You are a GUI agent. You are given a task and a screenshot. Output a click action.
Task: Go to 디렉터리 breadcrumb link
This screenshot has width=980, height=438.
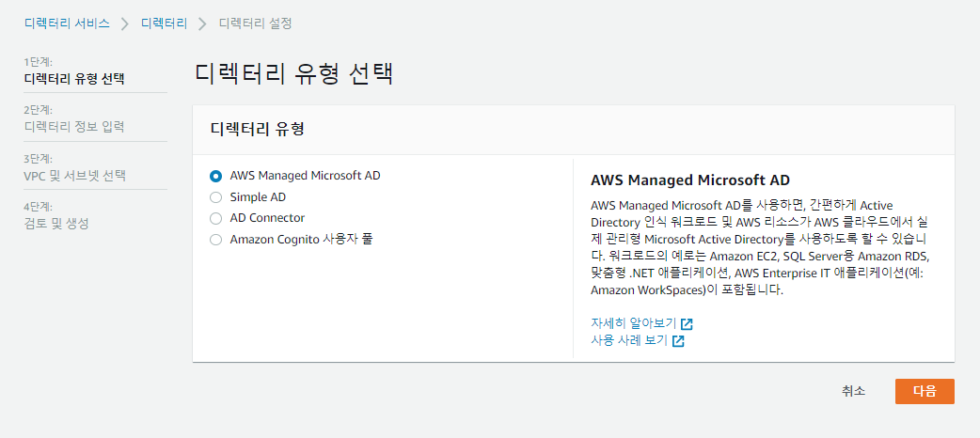tap(164, 23)
